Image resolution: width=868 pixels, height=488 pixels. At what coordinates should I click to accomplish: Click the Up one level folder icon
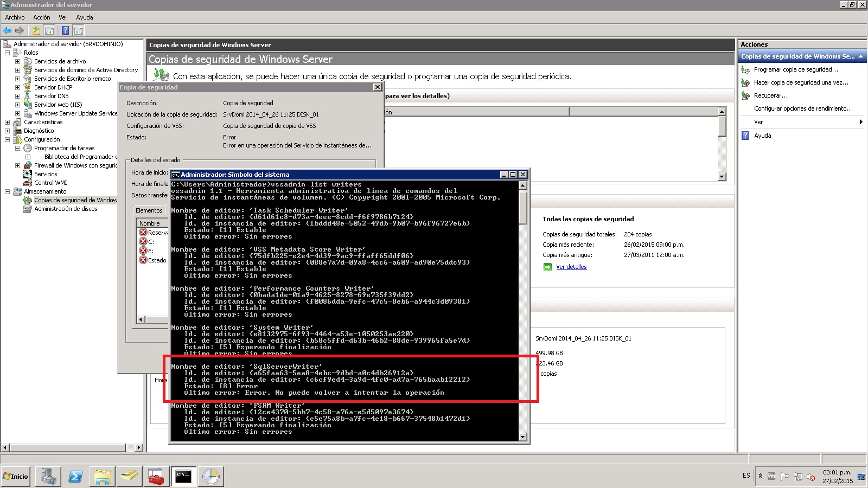(36, 31)
